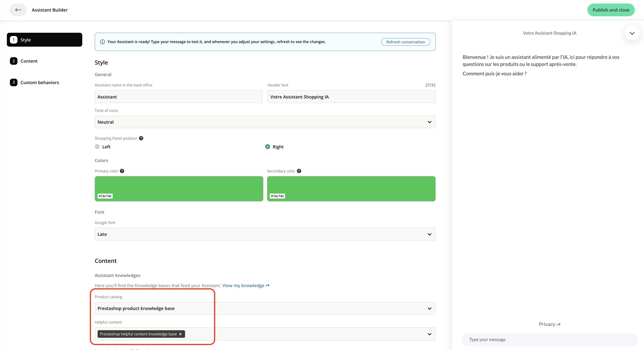Click the back arrow icon
The width and height of the screenshot is (644, 350).
click(x=18, y=10)
